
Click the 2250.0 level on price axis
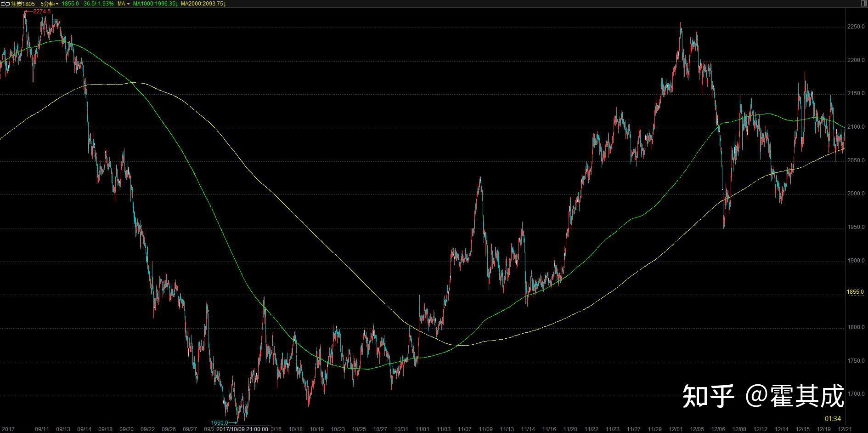coord(856,27)
